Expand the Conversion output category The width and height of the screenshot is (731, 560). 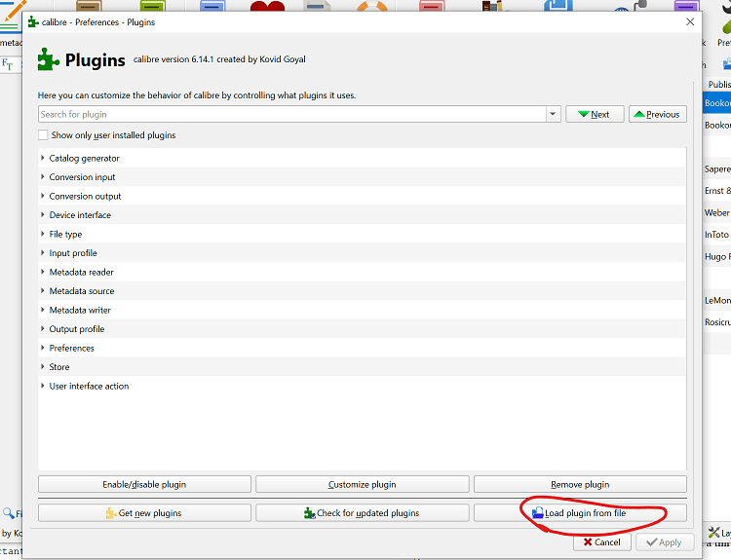click(x=43, y=196)
